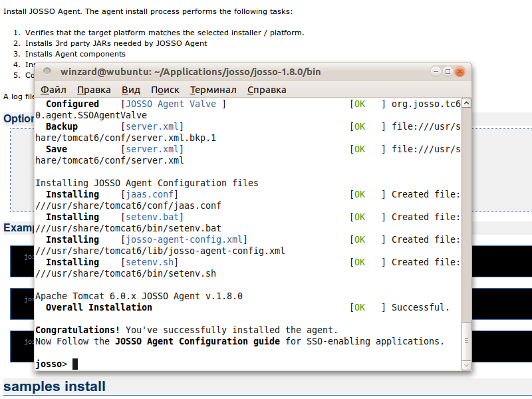Click 'Installing JOSSO Agent Configuration files' line
This screenshot has height=399, width=532.
coord(147,184)
